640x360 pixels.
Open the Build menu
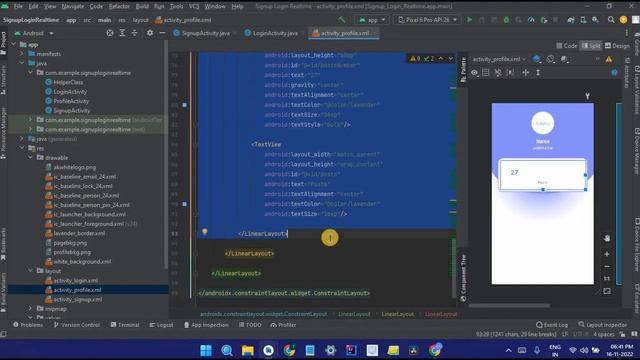pos(142,6)
